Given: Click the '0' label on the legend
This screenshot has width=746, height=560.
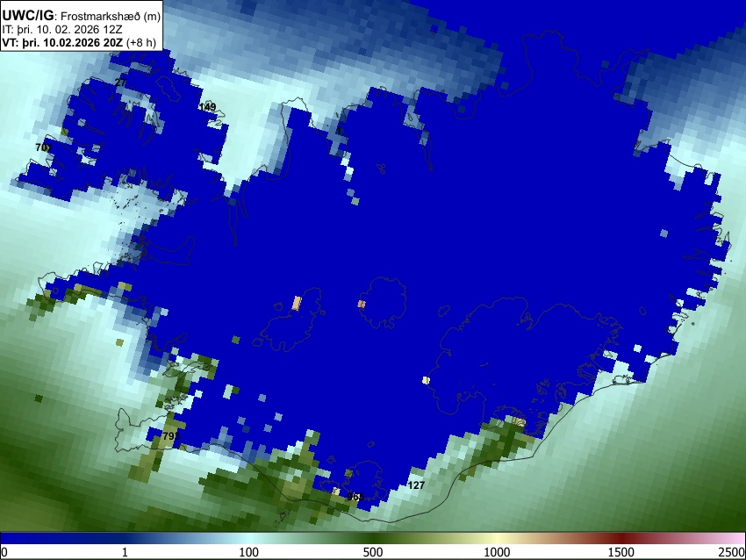Looking at the screenshot, I should (4, 552).
